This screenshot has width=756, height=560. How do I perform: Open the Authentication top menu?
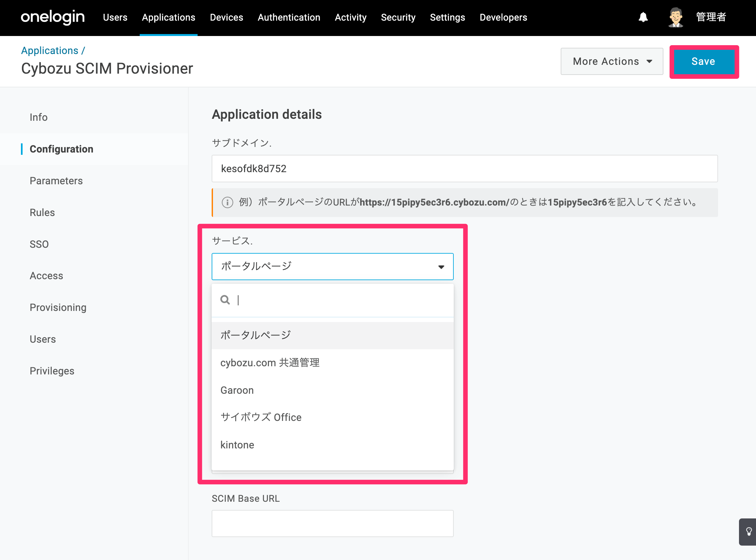coord(289,17)
